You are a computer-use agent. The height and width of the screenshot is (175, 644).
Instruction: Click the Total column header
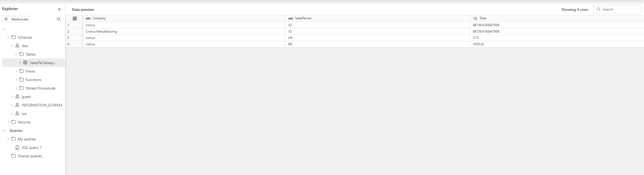483,19
